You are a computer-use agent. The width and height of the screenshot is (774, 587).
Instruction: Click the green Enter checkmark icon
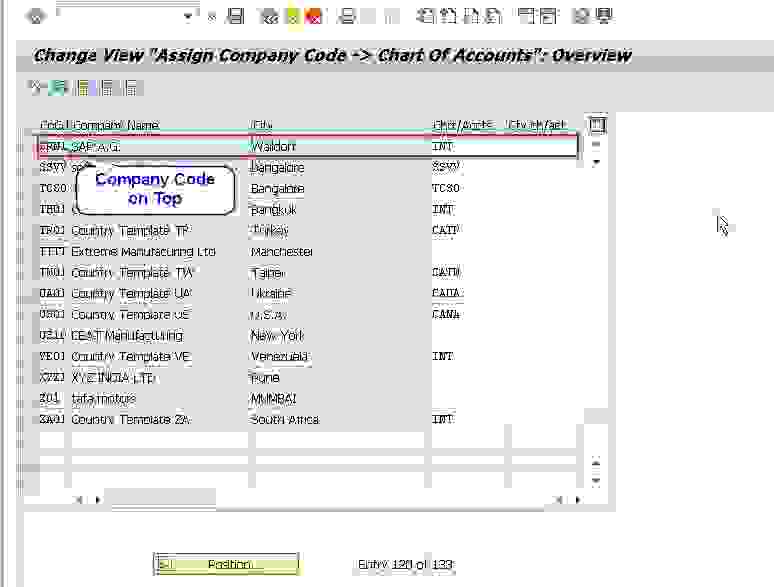click(x=36, y=16)
